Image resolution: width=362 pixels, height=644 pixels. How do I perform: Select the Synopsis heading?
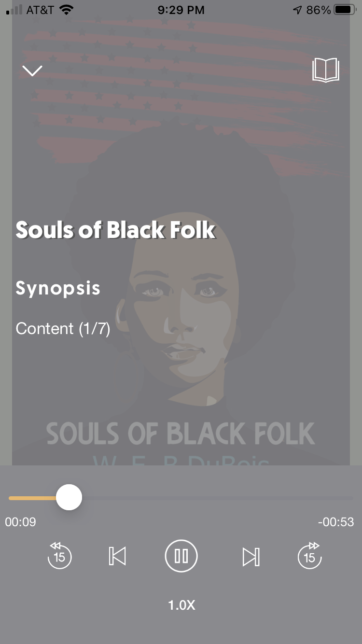(58, 288)
